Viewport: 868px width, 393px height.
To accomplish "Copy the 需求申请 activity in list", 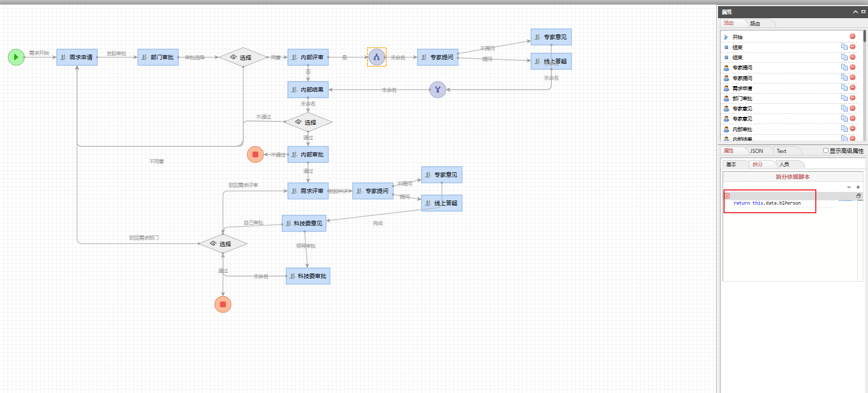I will tap(844, 88).
